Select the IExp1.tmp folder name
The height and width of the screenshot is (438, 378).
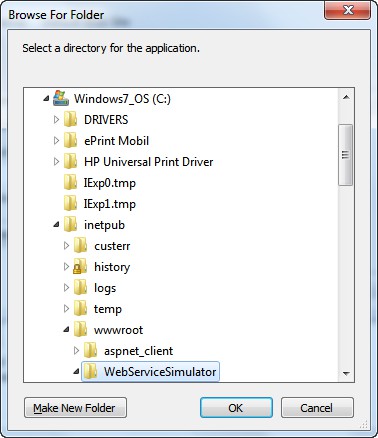[x=110, y=204]
